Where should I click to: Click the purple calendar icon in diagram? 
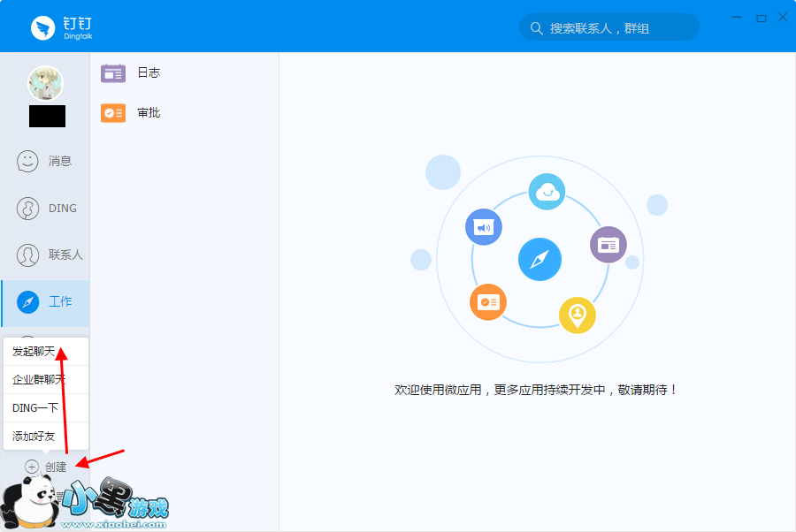(x=608, y=244)
